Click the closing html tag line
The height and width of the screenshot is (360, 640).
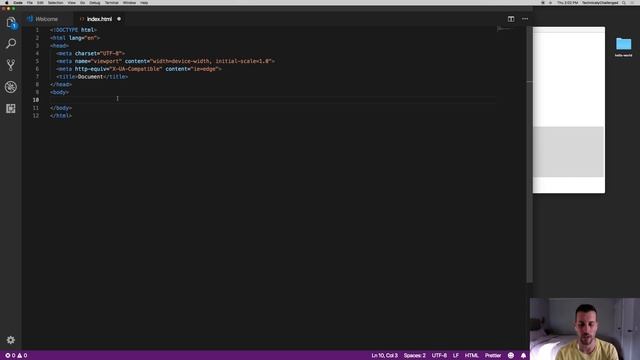[61, 116]
